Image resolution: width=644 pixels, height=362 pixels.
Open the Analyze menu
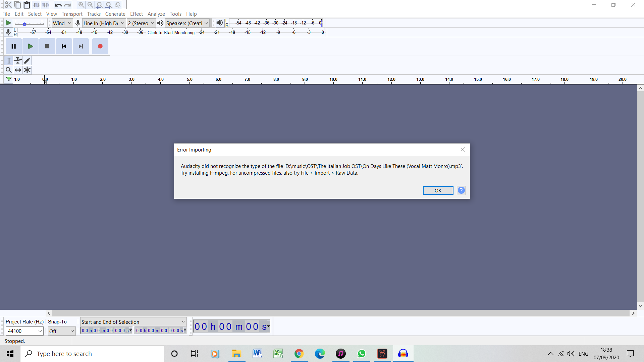point(156,14)
